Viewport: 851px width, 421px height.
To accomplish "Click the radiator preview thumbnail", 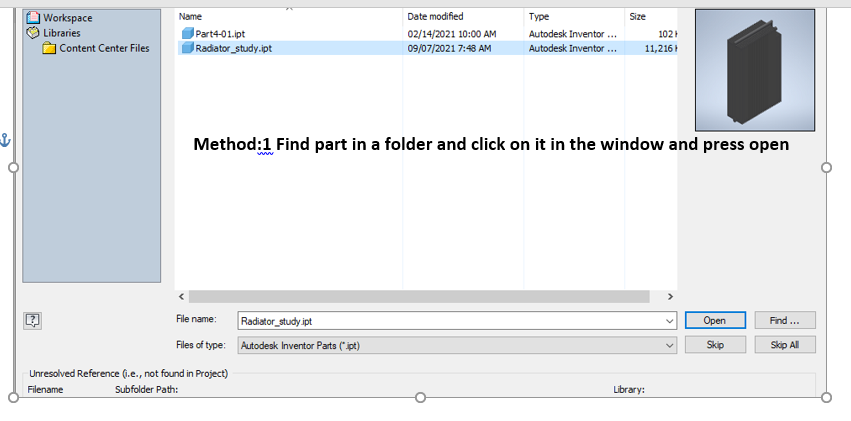I will 755,70.
